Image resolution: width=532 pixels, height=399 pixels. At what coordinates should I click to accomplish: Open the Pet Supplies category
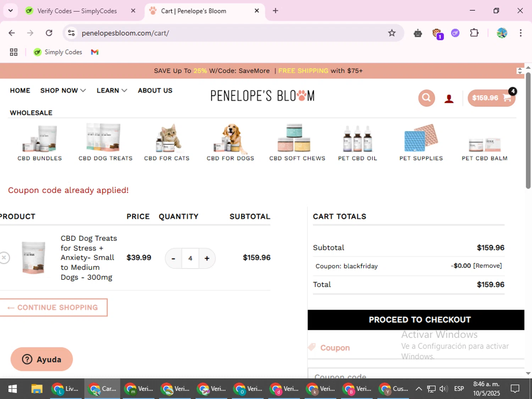tap(421, 142)
